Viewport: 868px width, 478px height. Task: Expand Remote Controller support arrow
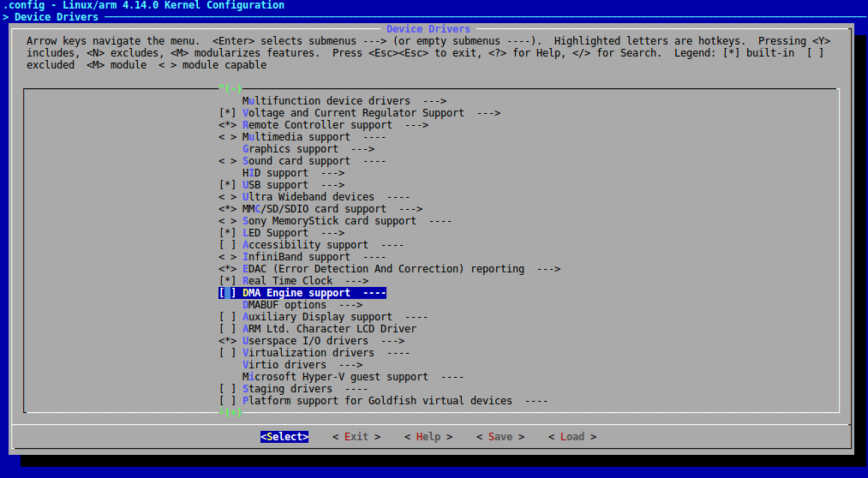[x=416, y=125]
